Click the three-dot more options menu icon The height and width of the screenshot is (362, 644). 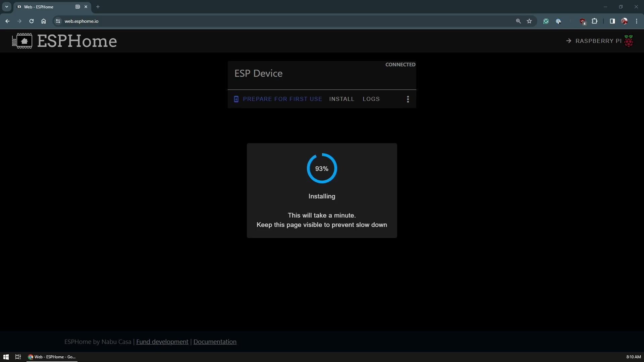[x=408, y=99]
